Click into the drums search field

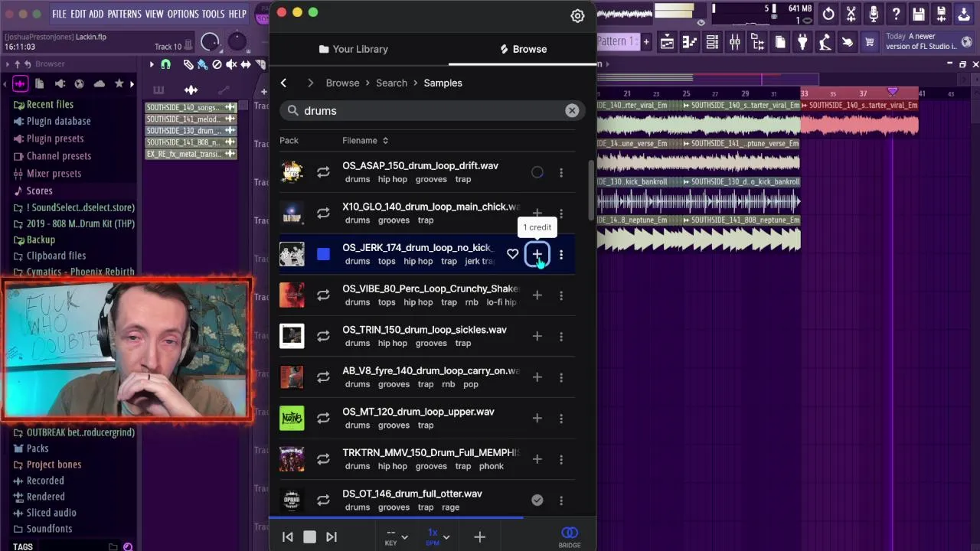(x=432, y=110)
